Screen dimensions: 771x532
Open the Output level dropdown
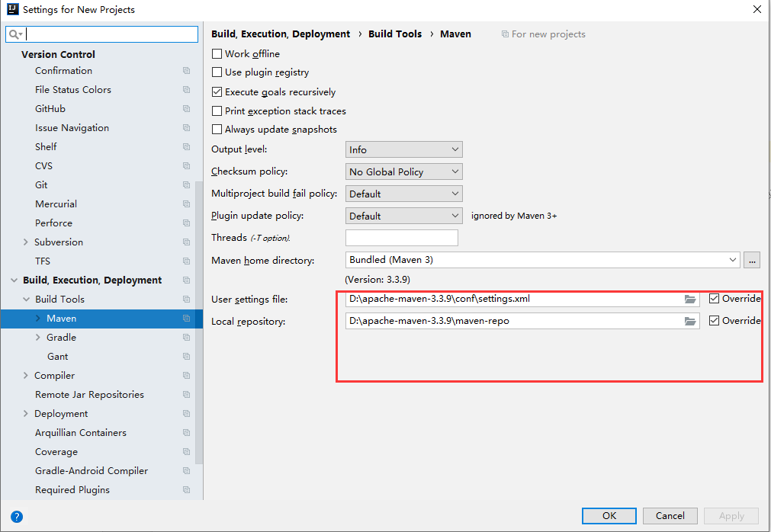[x=403, y=149]
